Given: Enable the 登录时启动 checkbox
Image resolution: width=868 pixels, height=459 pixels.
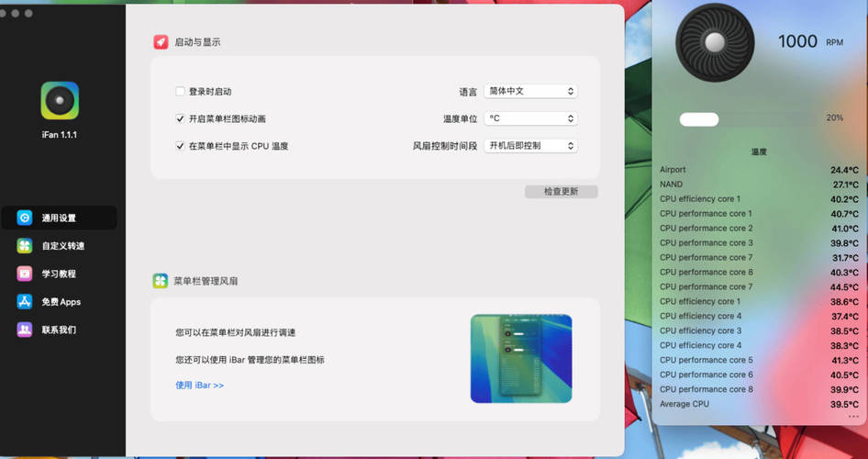Looking at the screenshot, I should pyautogui.click(x=181, y=92).
